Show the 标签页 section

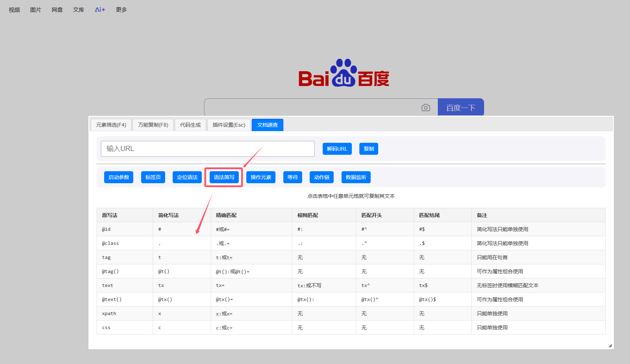(153, 177)
